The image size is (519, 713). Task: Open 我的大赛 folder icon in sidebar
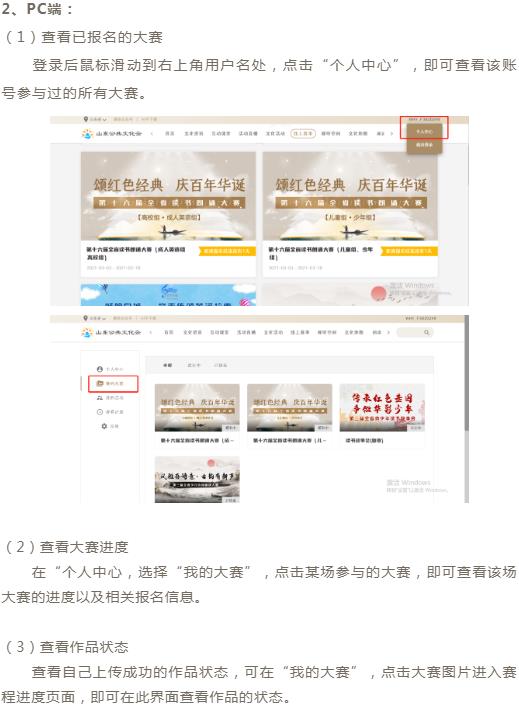[100, 383]
